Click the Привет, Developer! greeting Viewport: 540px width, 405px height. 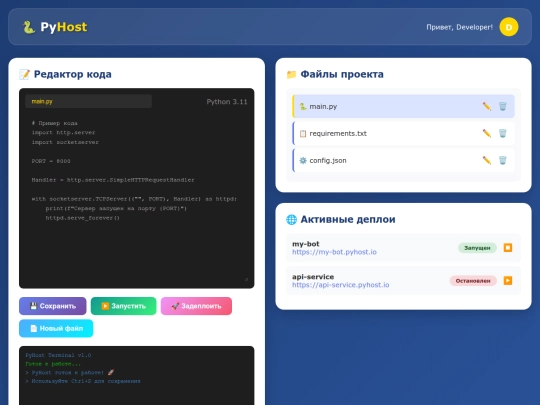coord(459,27)
